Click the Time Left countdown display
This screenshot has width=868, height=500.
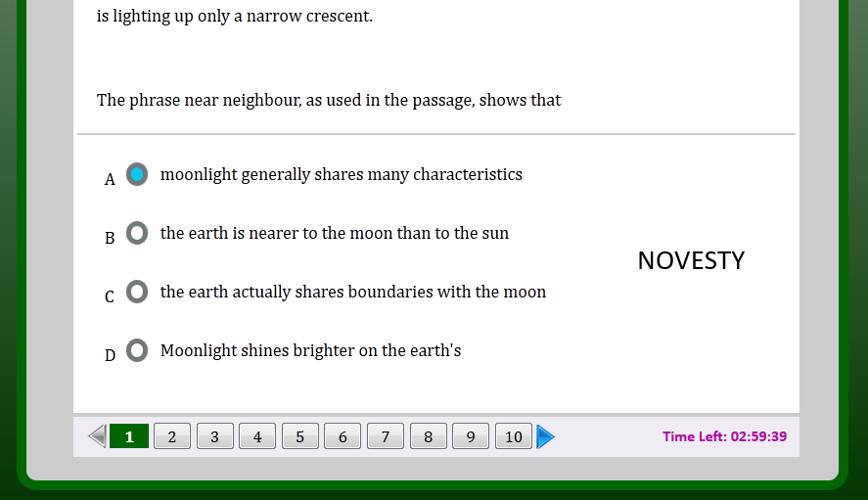pos(724,436)
